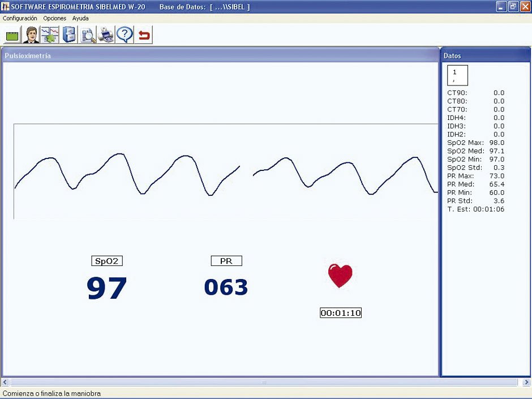The height and width of the screenshot is (399, 532).
Task: Open the Opciones menu
Action: pos(55,18)
